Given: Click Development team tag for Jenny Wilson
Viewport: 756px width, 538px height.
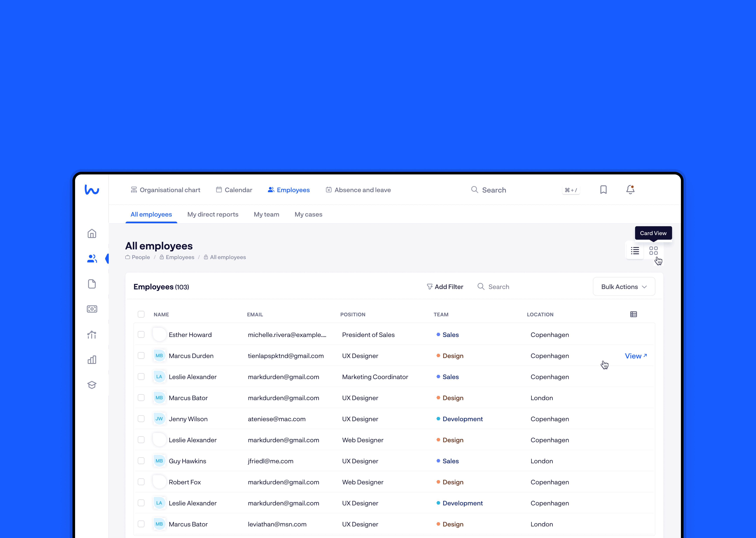Looking at the screenshot, I should click(459, 419).
